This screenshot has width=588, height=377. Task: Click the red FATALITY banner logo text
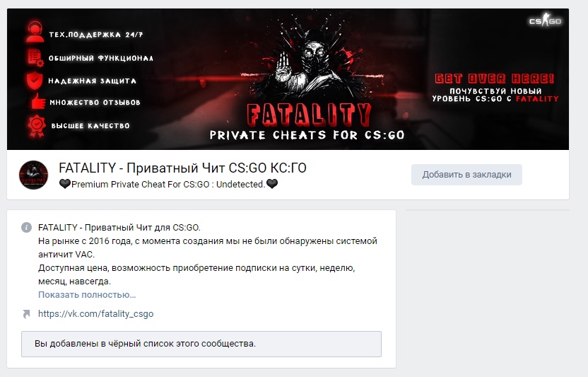(x=308, y=114)
